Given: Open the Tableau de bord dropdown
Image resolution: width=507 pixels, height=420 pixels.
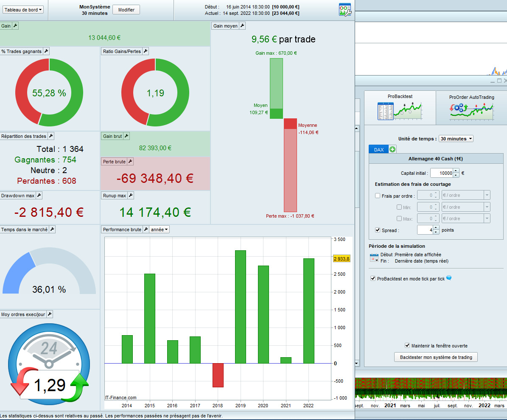Looking at the screenshot, I should [x=22, y=10].
